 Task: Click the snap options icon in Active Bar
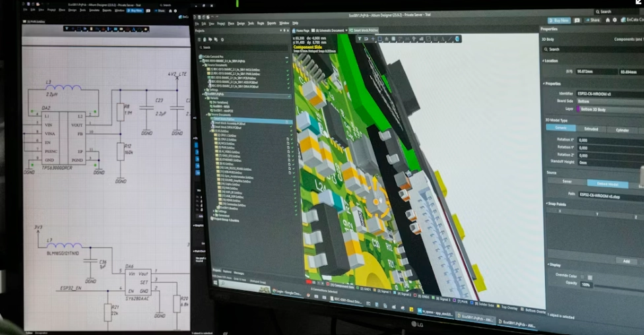coord(366,39)
